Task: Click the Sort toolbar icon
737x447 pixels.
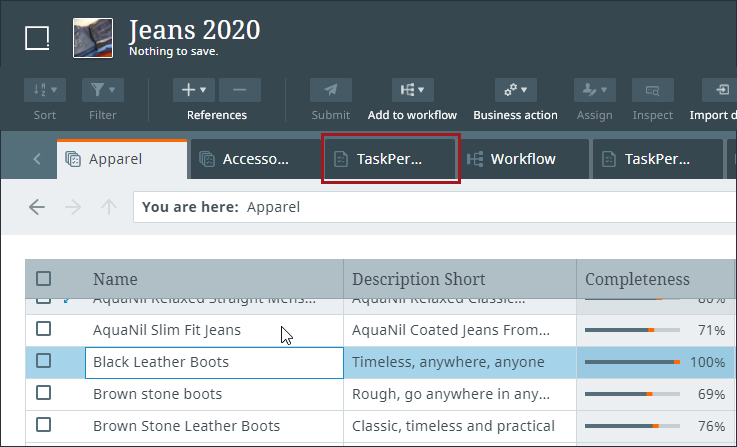Action: click(x=44, y=90)
